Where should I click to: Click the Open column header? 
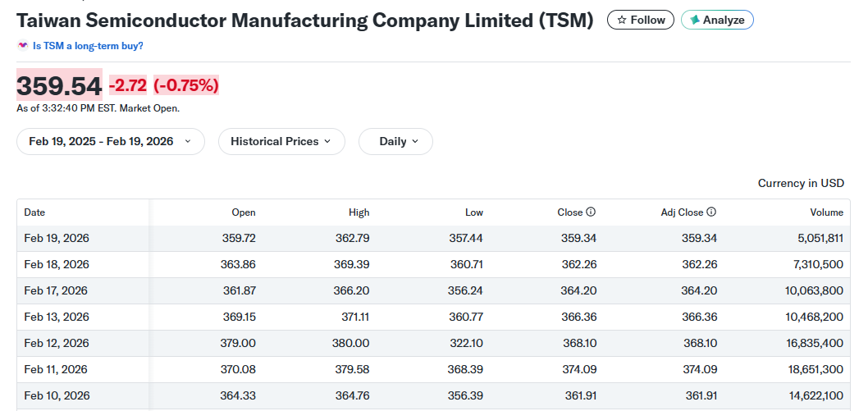coord(243,212)
